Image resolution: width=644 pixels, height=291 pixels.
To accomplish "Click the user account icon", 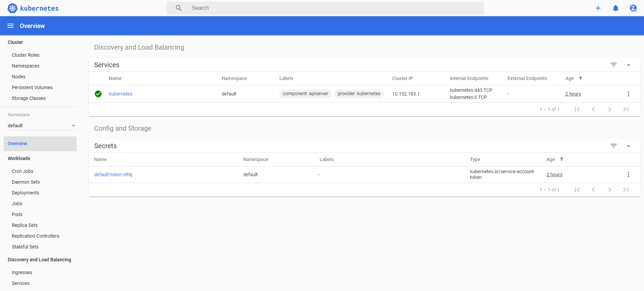I will tap(633, 8).
